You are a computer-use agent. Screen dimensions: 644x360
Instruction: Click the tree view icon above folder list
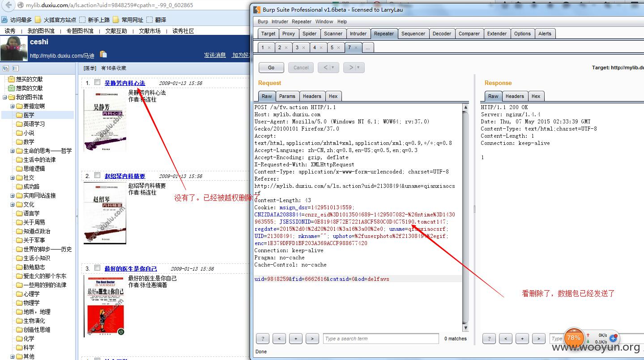(x=6, y=68)
